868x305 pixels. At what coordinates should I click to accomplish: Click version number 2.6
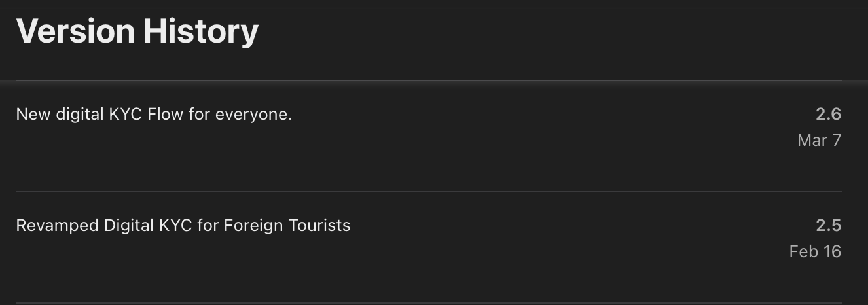coord(828,115)
